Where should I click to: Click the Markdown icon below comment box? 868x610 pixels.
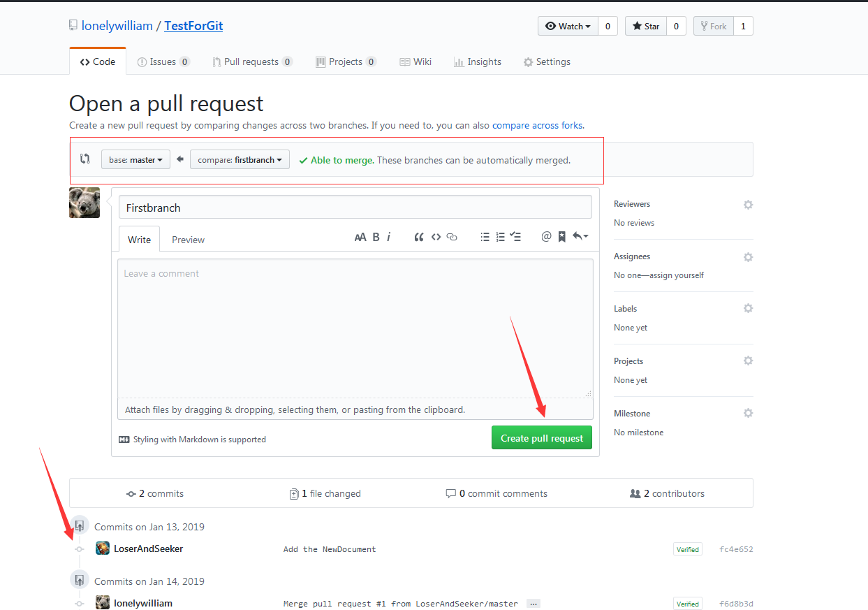(124, 440)
